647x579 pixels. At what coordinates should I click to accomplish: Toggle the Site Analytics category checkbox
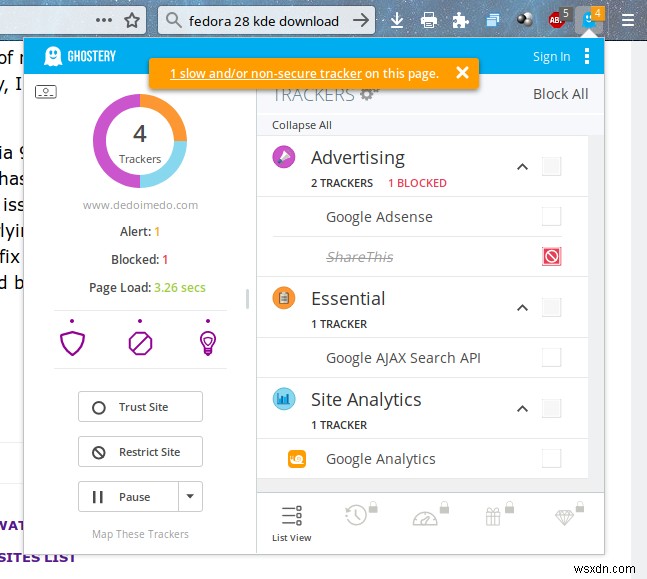tap(551, 408)
